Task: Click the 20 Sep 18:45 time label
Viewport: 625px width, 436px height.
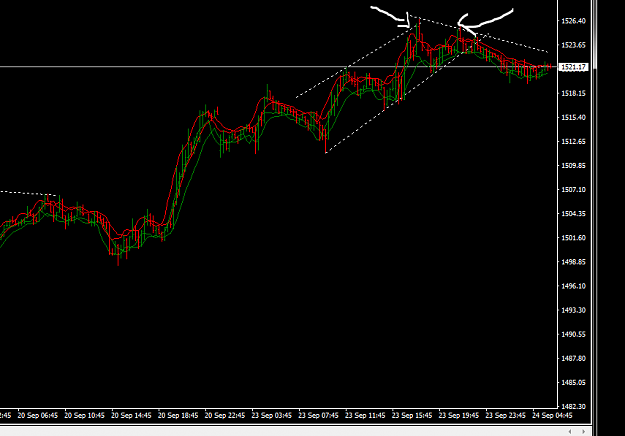Action: point(178,416)
